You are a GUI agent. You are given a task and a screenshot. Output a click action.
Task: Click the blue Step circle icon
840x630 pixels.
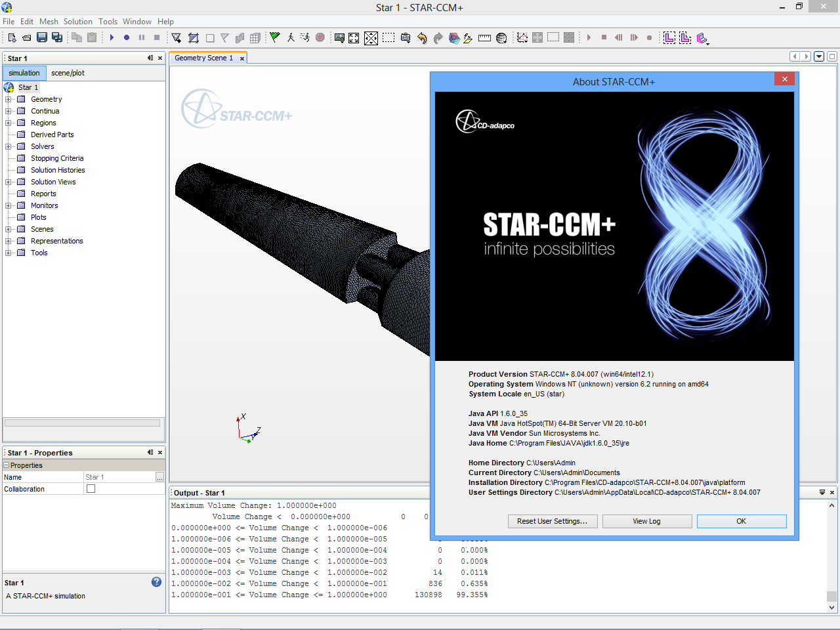(x=127, y=37)
